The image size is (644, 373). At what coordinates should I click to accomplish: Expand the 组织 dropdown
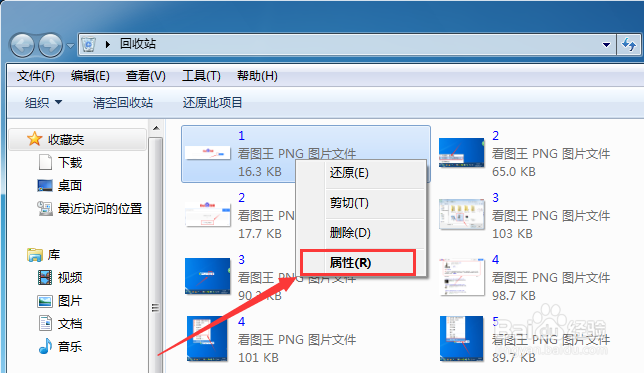click(x=43, y=102)
